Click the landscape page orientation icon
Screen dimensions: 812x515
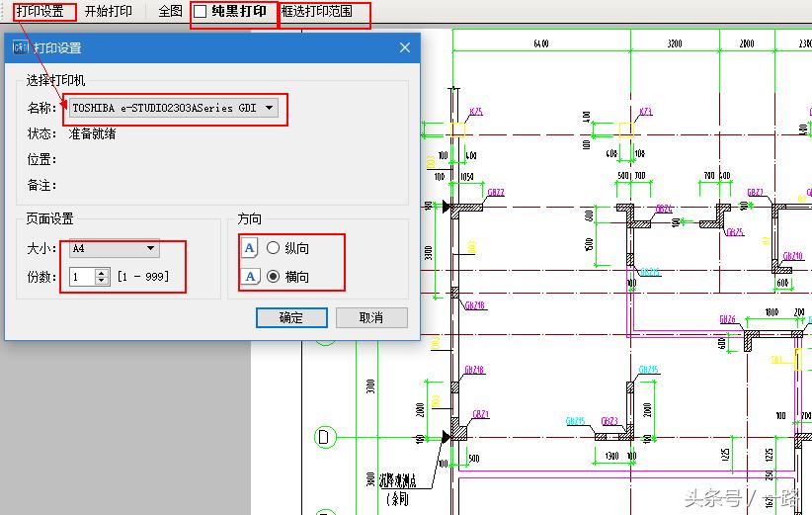pyautogui.click(x=251, y=277)
